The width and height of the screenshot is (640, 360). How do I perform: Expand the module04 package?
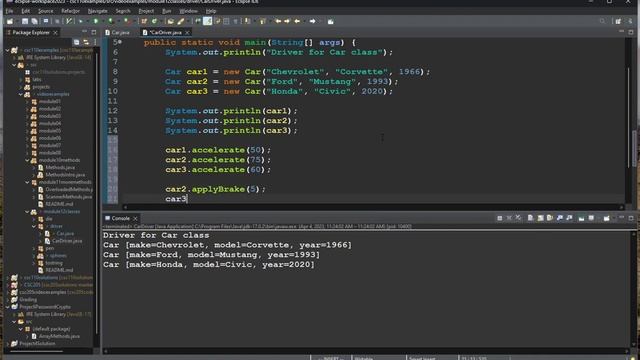[x=27, y=123]
